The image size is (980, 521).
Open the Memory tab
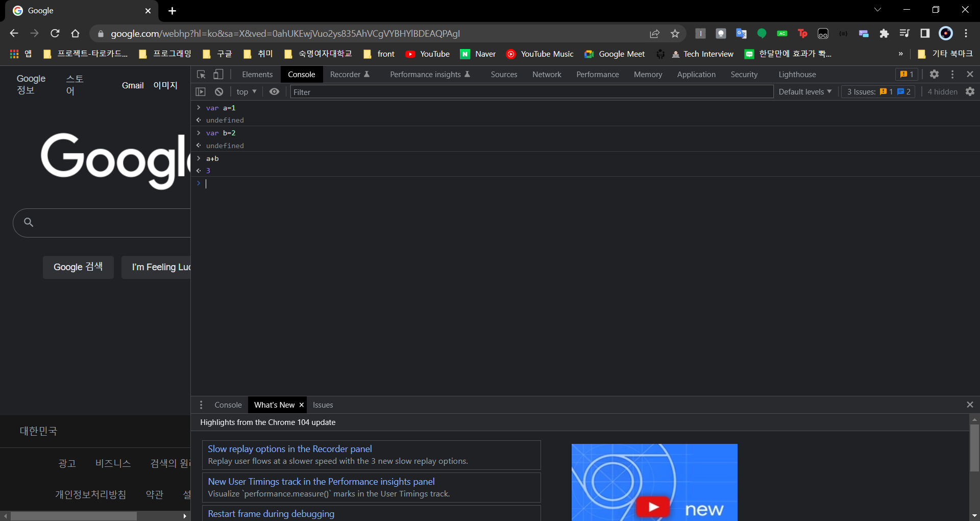pos(648,75)
